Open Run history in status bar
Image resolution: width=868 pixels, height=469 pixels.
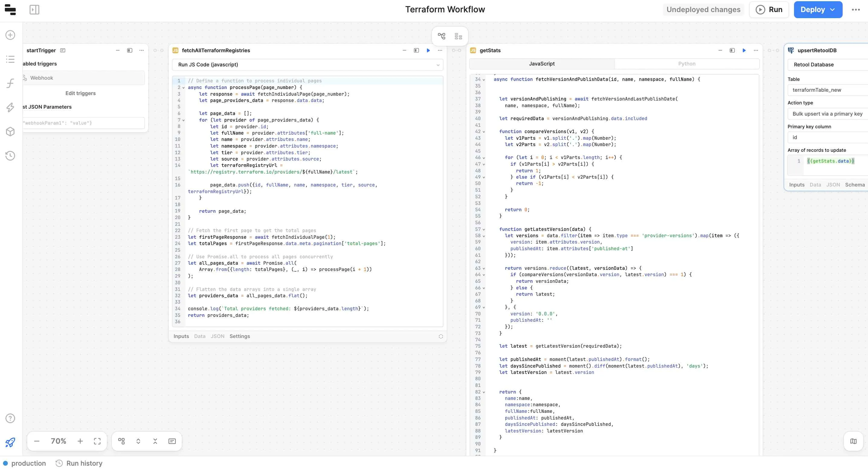click(x=79, y=463)
